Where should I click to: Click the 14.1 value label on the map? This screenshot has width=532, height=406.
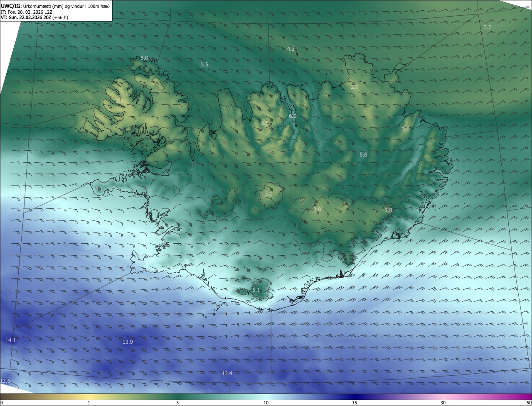coord(10,340)
